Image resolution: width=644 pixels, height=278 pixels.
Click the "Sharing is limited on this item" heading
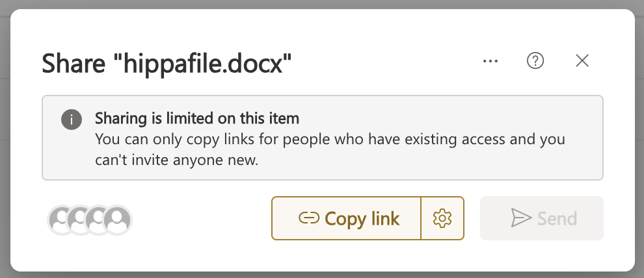coord(196,119)
